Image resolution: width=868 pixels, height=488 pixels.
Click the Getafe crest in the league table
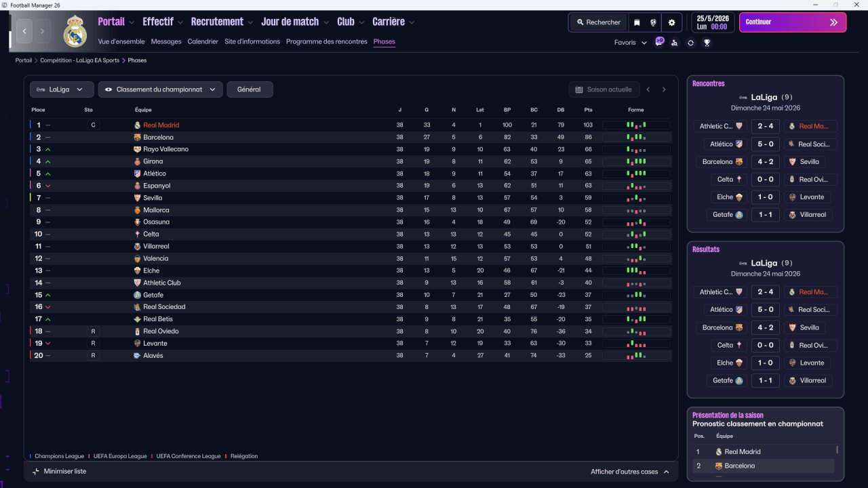pos(137,295)
